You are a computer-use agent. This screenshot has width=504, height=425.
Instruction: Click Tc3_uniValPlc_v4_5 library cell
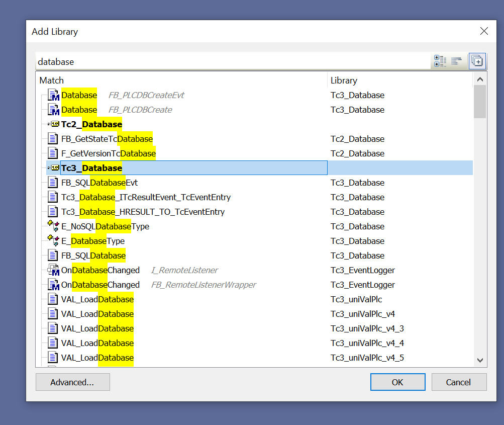point(367,358)
